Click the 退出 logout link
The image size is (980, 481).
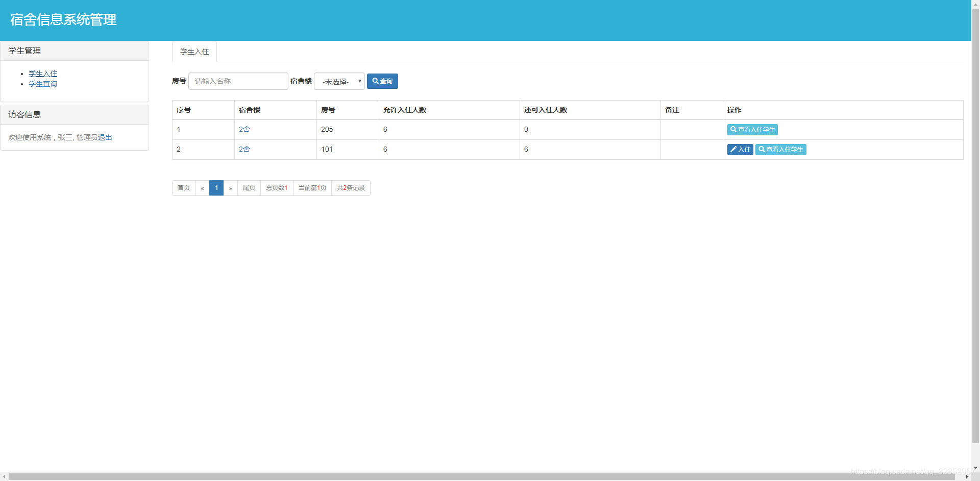coord(105,137)
